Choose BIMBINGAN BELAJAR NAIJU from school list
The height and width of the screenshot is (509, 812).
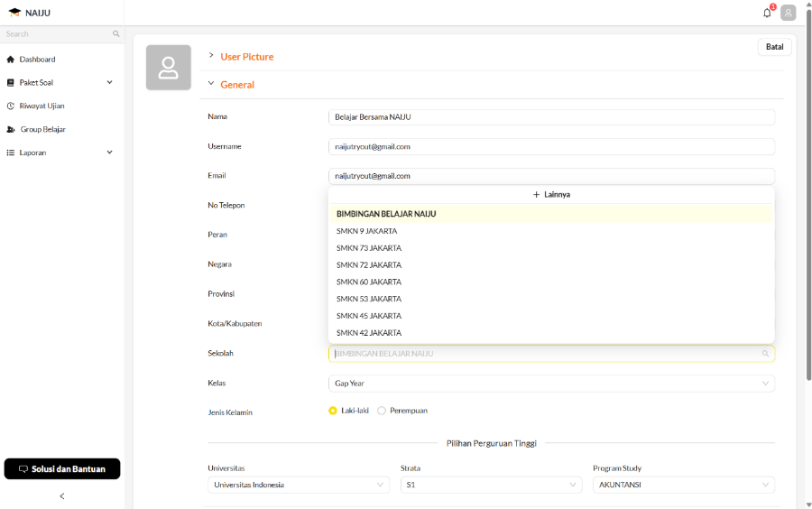(551, 214)
